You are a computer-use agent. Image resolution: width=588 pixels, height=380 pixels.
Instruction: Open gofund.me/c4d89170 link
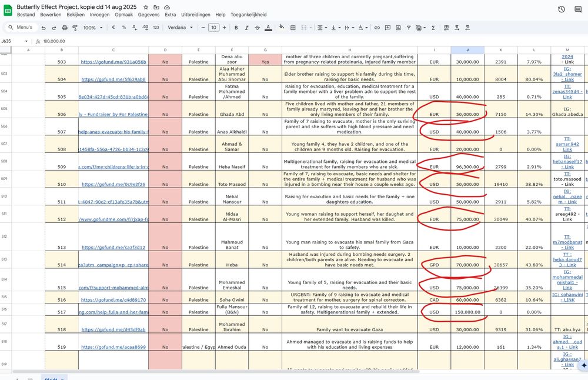(x=113, y=300)
